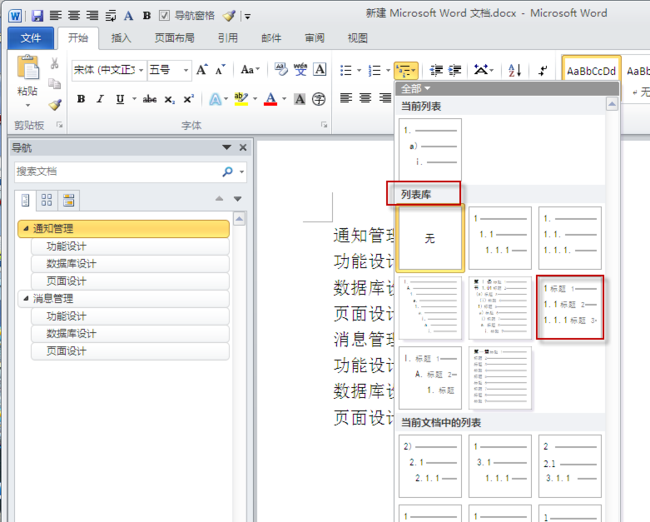Center paragraph text in ribbon
The height and width of the screenshot is (522, 650).
click(365, 98)
